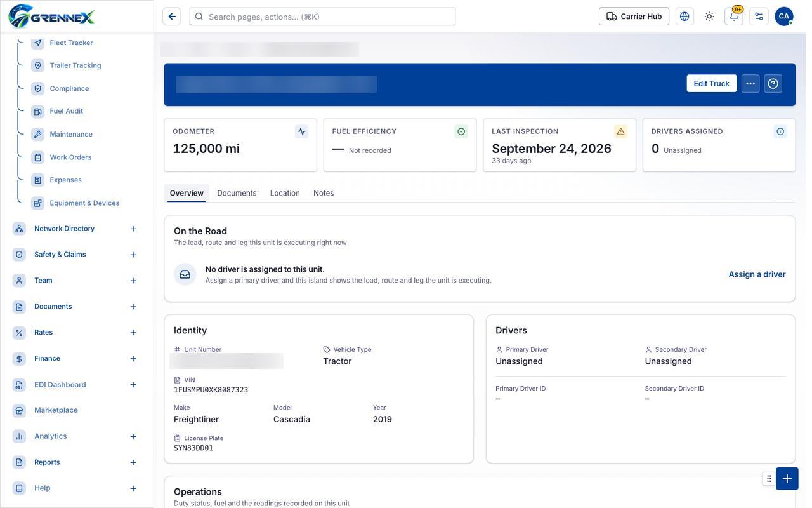Open the Carrier Hub switcher
This screenshot has height=508, width=812.
(x=634, y=17)
